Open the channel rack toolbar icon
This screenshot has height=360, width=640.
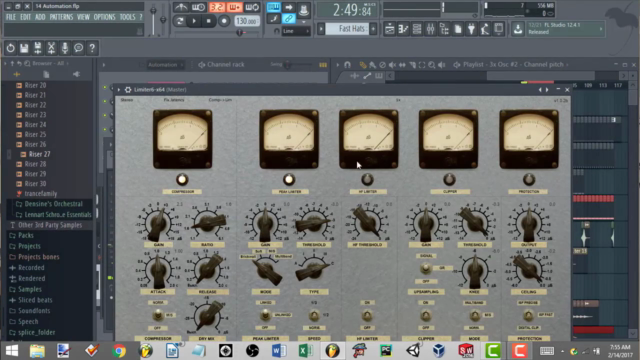[417, 29]
